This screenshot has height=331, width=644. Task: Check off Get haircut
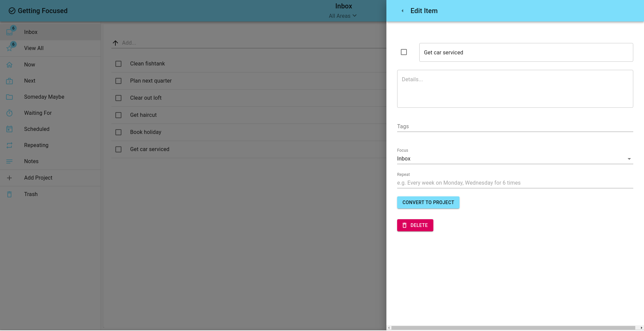pos(118,115)
